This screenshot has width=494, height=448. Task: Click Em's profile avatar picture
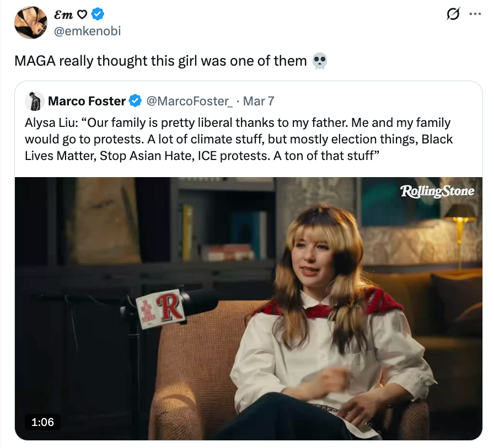click(31, 23)
